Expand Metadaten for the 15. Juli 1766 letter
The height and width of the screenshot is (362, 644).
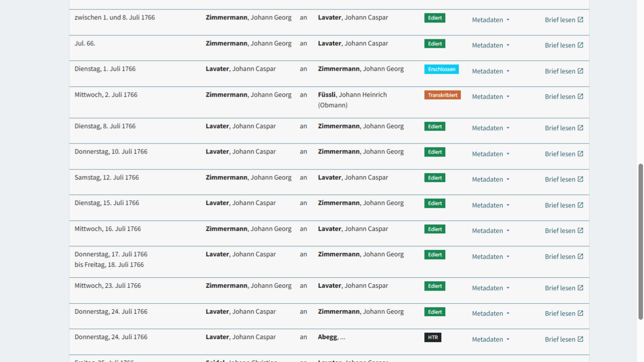(x=491, y=205)
